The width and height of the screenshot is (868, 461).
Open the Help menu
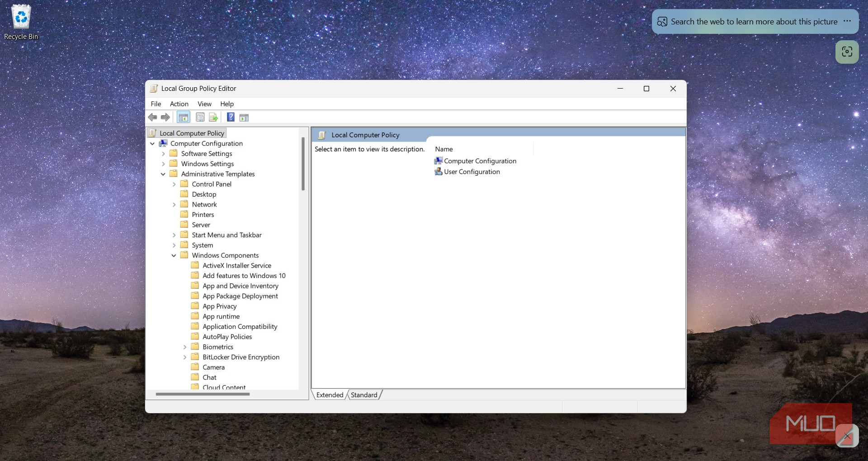coord(227,104)
